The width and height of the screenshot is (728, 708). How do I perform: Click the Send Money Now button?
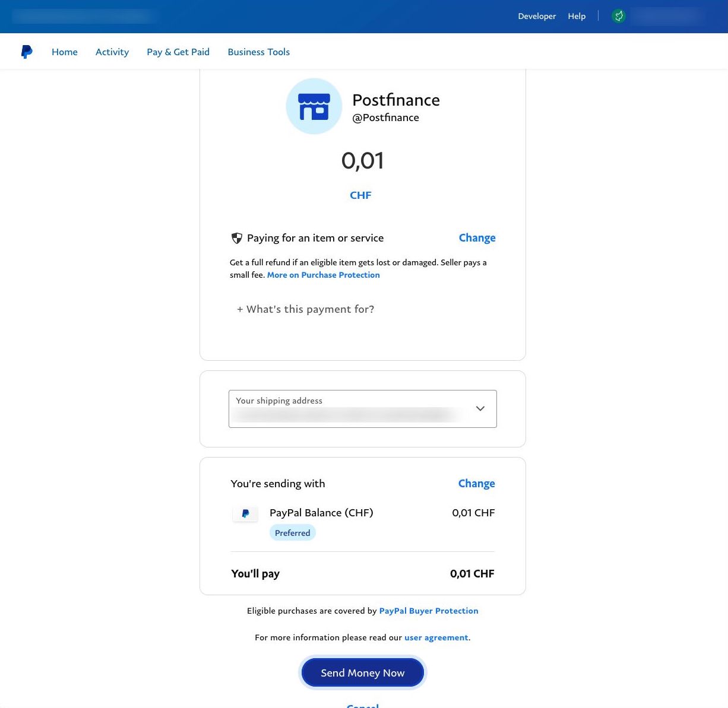tap(363, 672)
